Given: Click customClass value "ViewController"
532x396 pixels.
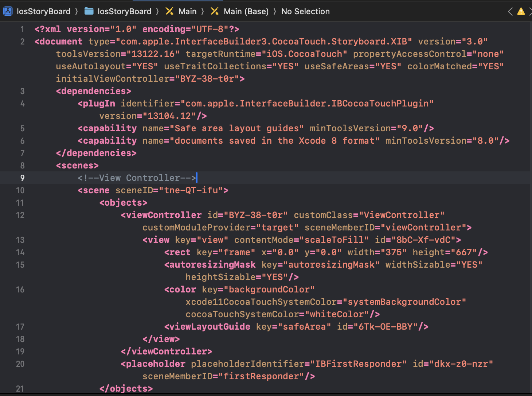Looking at the screenshot, I should click(402, 215).
